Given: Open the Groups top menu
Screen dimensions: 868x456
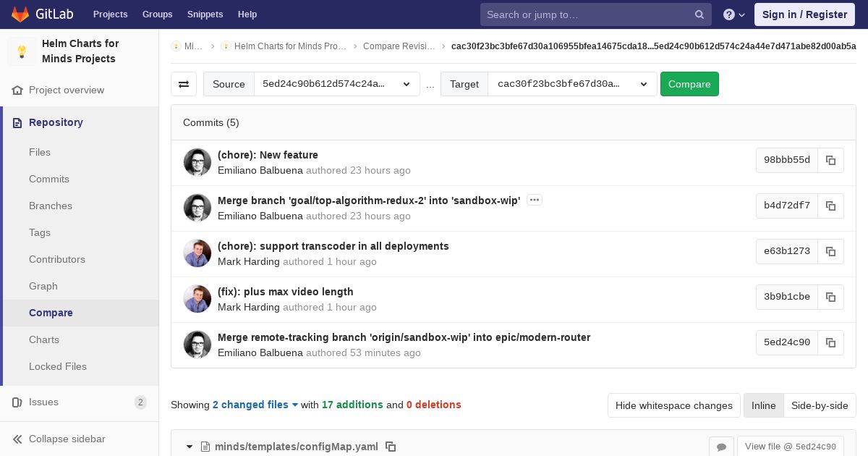Looking at the screenshot, I should [x=157, y=14].
